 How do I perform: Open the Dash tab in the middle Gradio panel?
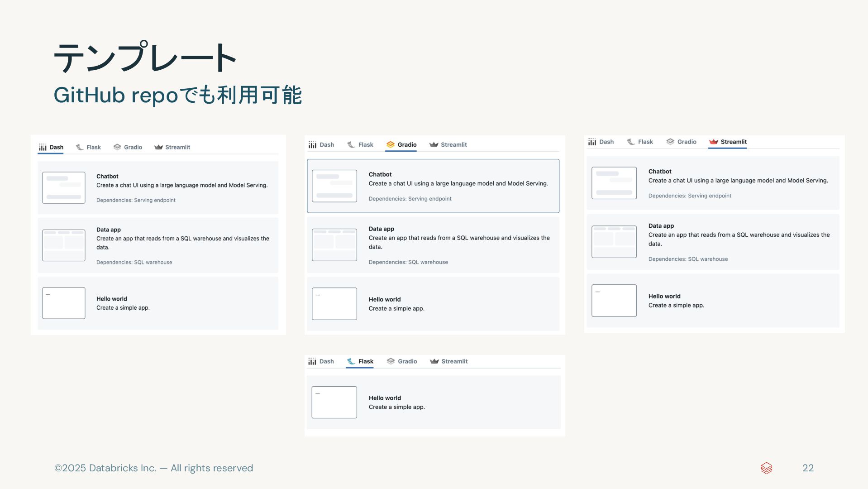coord(321,144)
